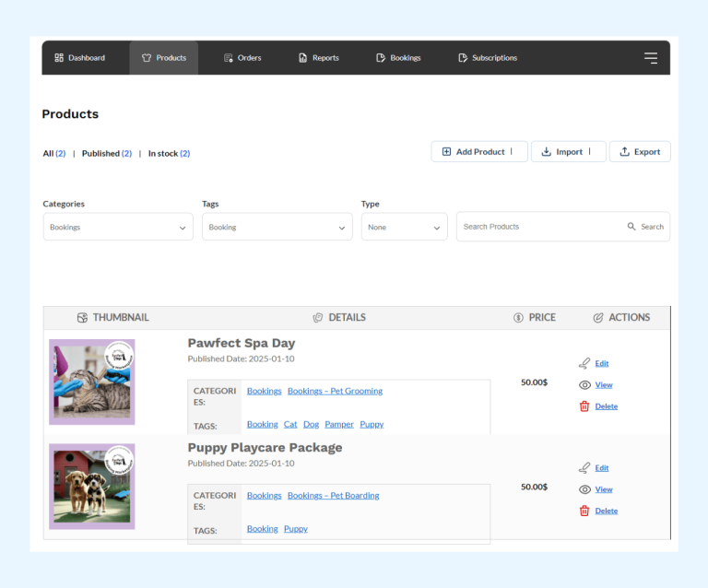Click Edit link for Pawfect Spa Day
The width and height of the screenshot is (708, 588).
[x=601, y=363]
